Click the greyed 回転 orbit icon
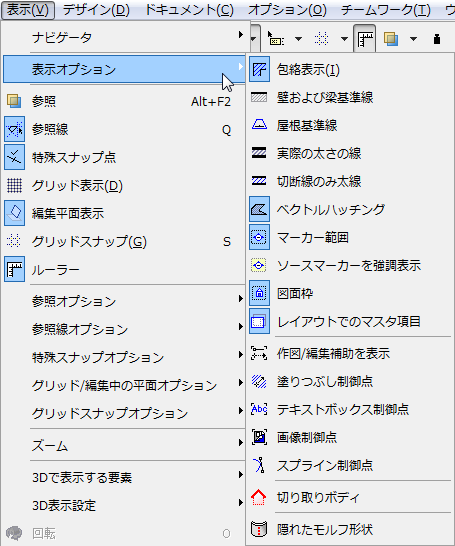The height and width of the screenshot is (546, 455). click(x=14, y=533)
